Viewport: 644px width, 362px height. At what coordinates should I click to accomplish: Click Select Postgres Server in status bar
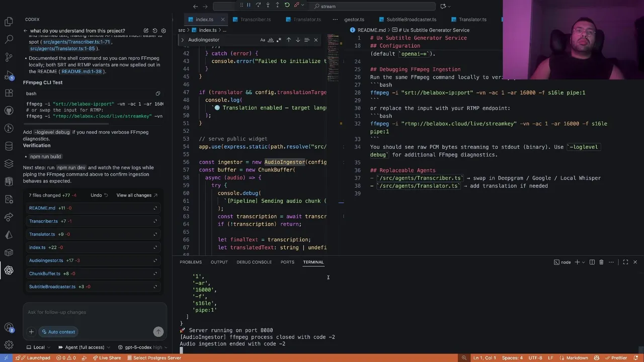click(153, 358)
